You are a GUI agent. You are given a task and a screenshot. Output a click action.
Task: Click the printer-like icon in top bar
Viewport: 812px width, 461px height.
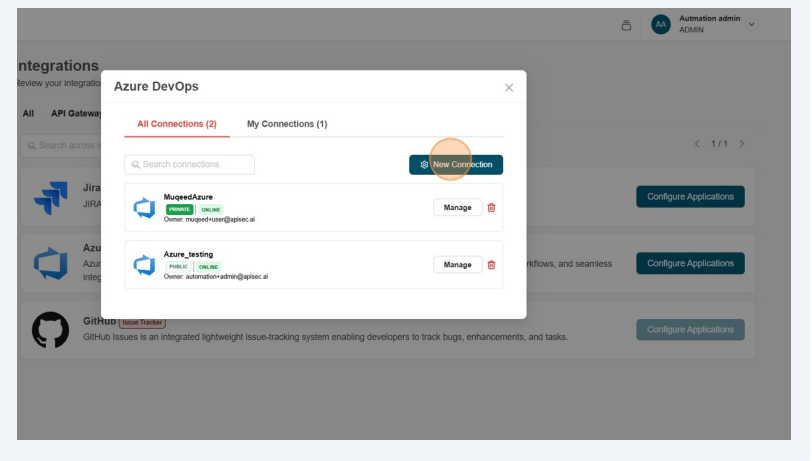pos(627,25)
